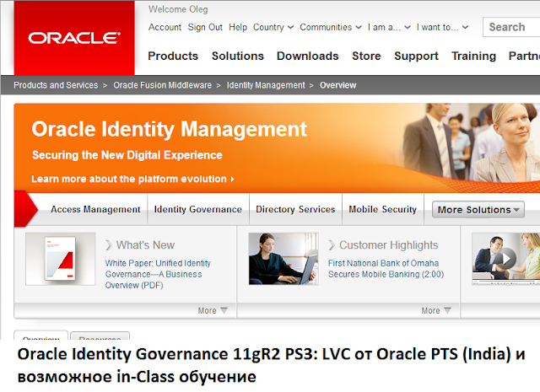Open the Products menu
Screen dimensions: 540x392
173,56
